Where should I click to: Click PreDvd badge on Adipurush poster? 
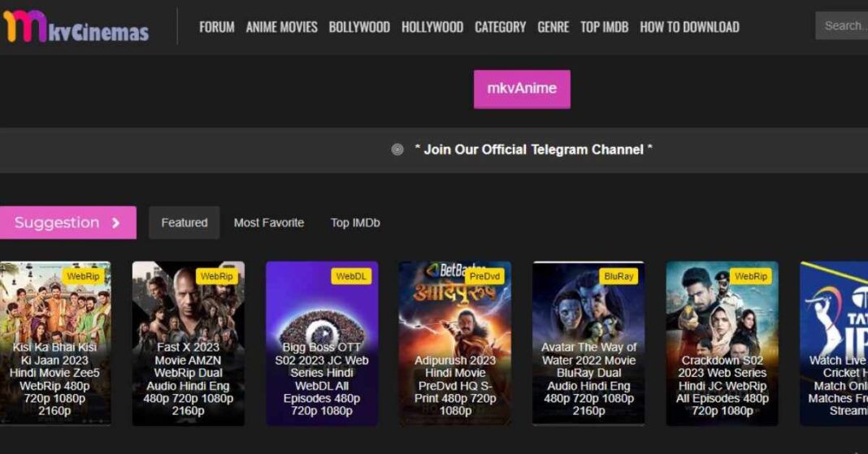click(x=484, y=276)
